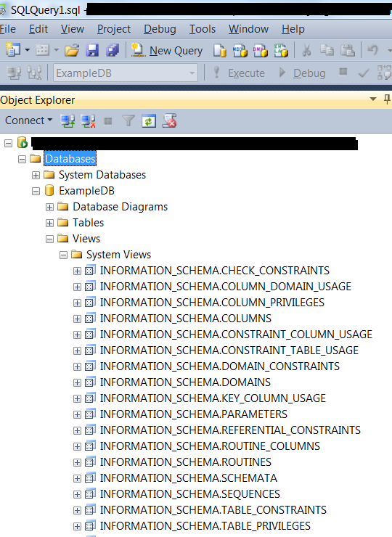The width and height of the screenshot is (392, 537).
Task: Click the Save All icon
Action: click(x=113, y=51)
